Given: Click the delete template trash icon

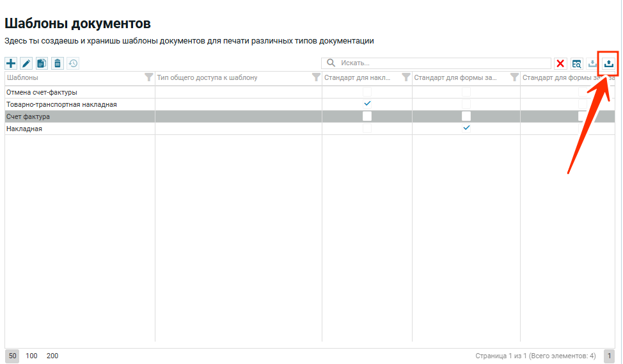Looking at the screenshot, I should [x=58, y=63].
